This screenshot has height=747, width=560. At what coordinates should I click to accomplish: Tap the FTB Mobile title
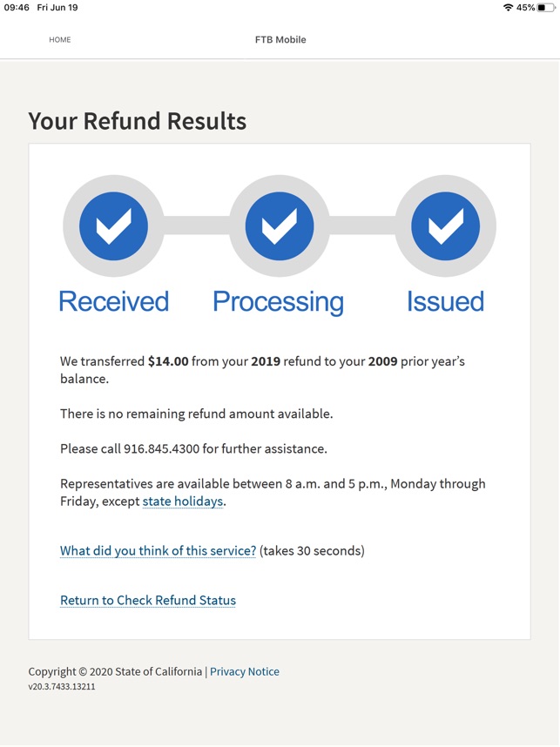coord(280,40)
